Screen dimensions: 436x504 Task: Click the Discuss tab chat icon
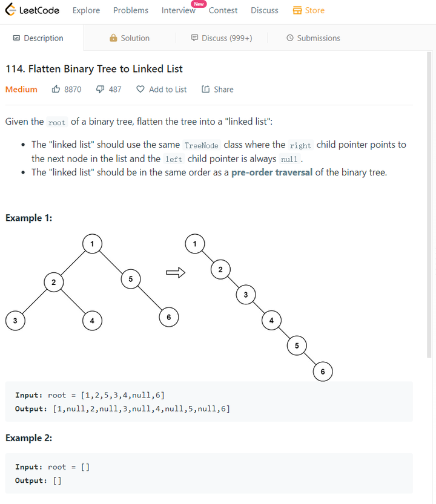194,38
